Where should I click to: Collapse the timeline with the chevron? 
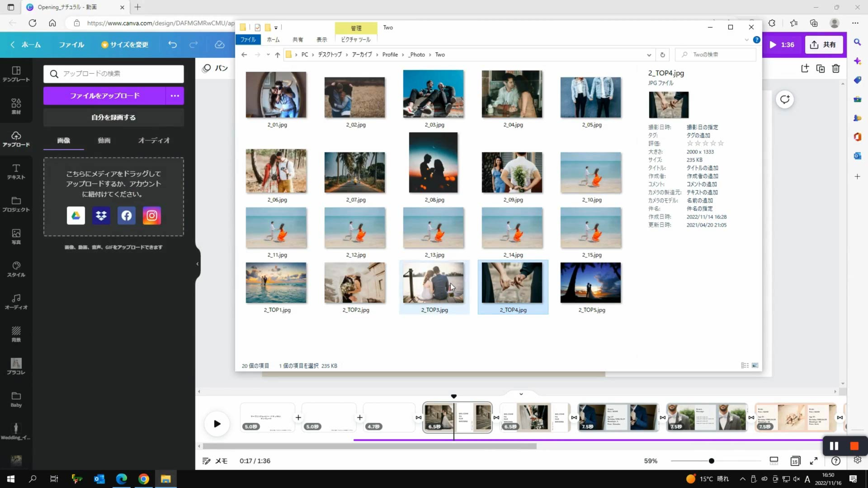coord(521,394)
